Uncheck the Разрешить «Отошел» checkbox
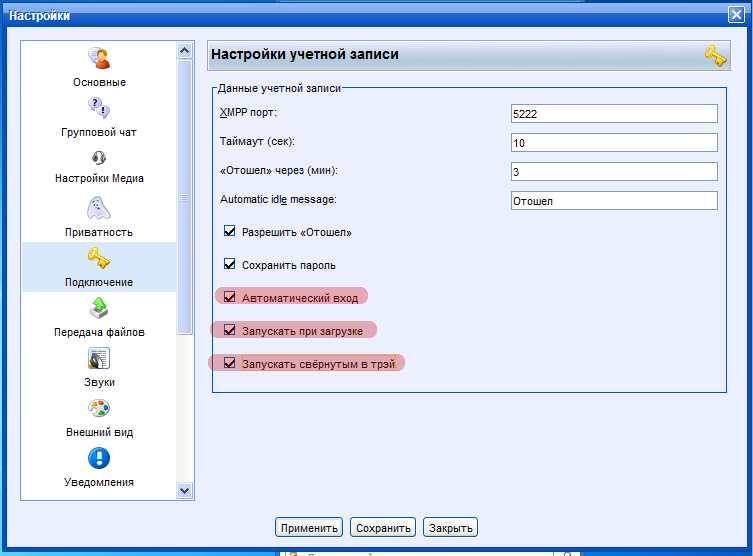Image resolution: width=753 pixels, height=556 pixels. [x=230, y=232]
